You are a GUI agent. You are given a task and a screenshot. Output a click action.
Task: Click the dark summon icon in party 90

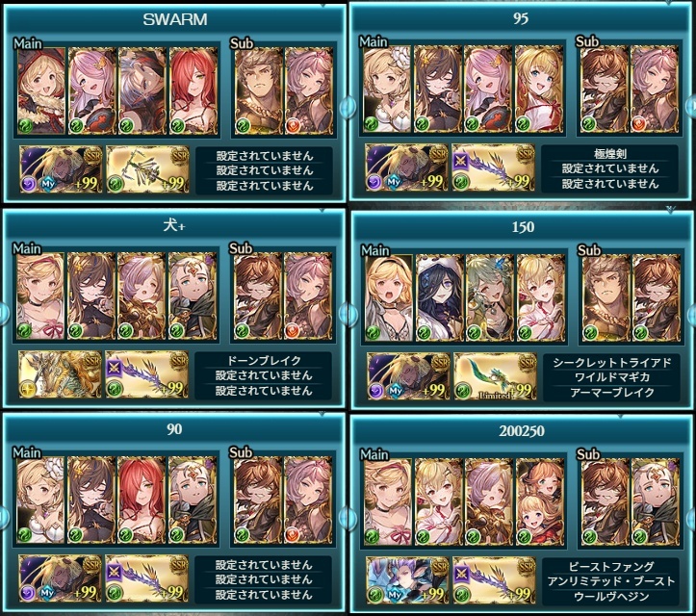point(60,578)
